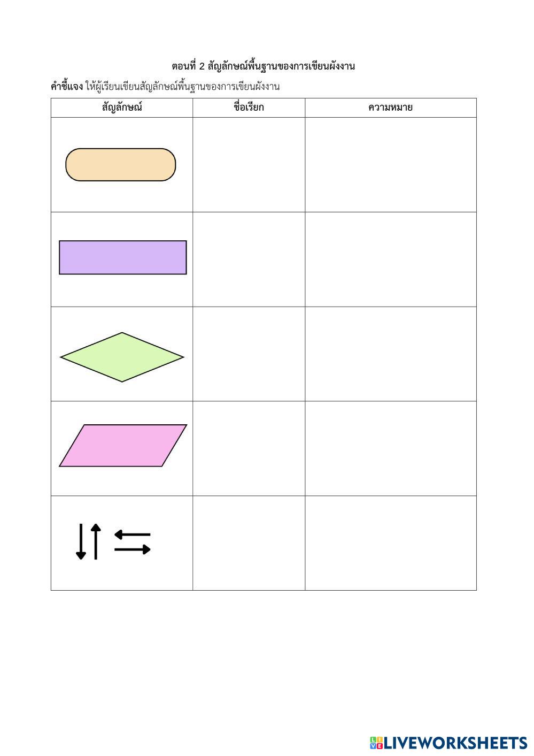Click the ความหมาย cell for the flow arrows
534x756 pixels.
point(390,543)
